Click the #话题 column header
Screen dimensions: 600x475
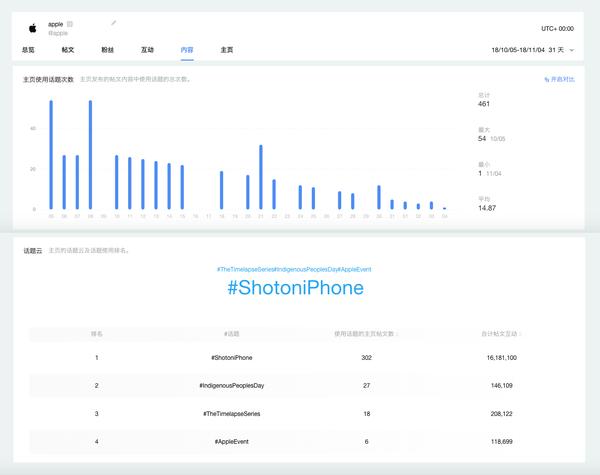pyautogui.click(x=232, y=334)
